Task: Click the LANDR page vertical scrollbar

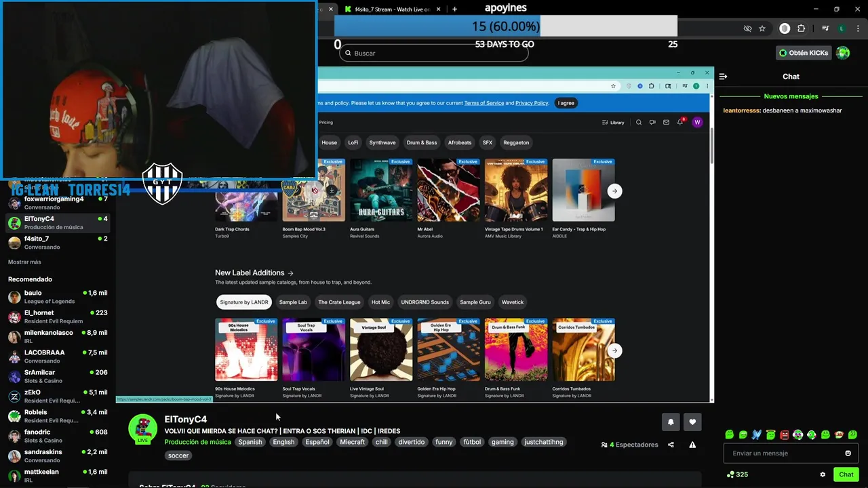Action: (x=711, y=145)
